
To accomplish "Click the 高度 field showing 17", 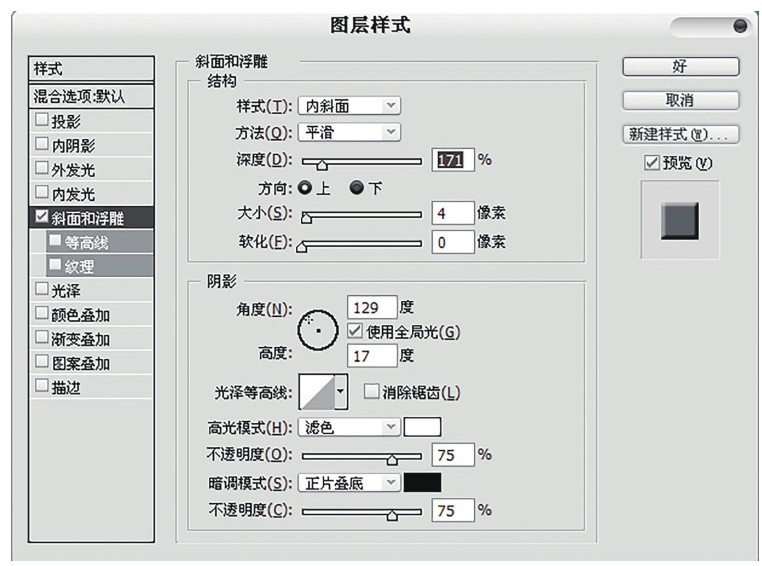I will click(372, 356).
